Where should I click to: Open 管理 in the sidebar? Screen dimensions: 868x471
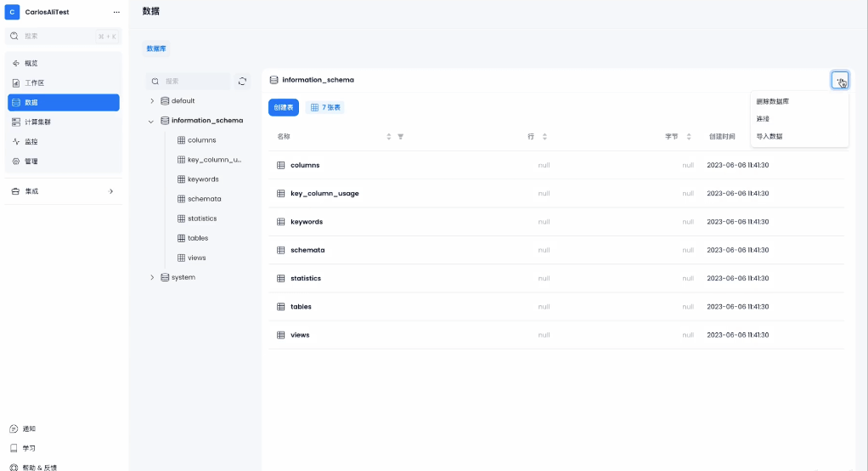(64, 162)
